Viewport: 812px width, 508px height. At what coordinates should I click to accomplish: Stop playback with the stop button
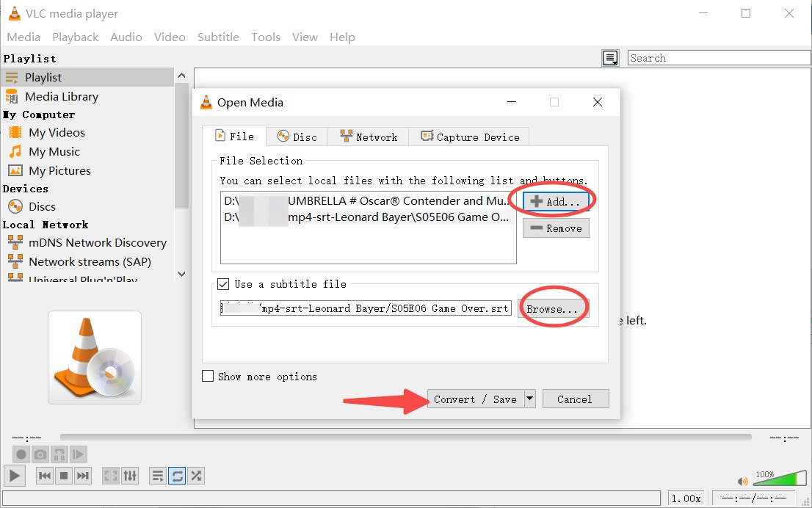[x=64, y=476]
